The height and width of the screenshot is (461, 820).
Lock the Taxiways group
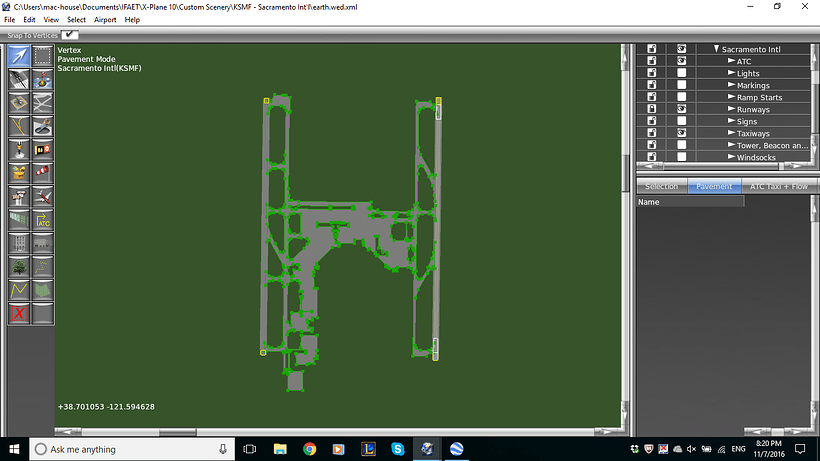tap(652, 133)
